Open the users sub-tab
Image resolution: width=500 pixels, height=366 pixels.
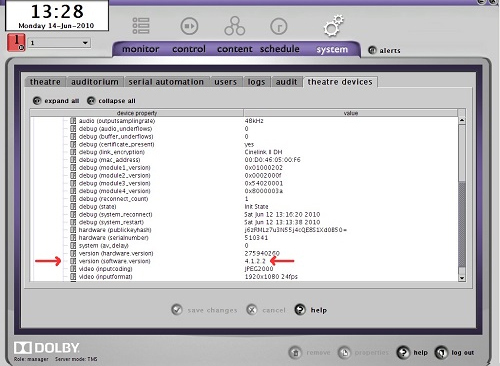tap(226, 82)
